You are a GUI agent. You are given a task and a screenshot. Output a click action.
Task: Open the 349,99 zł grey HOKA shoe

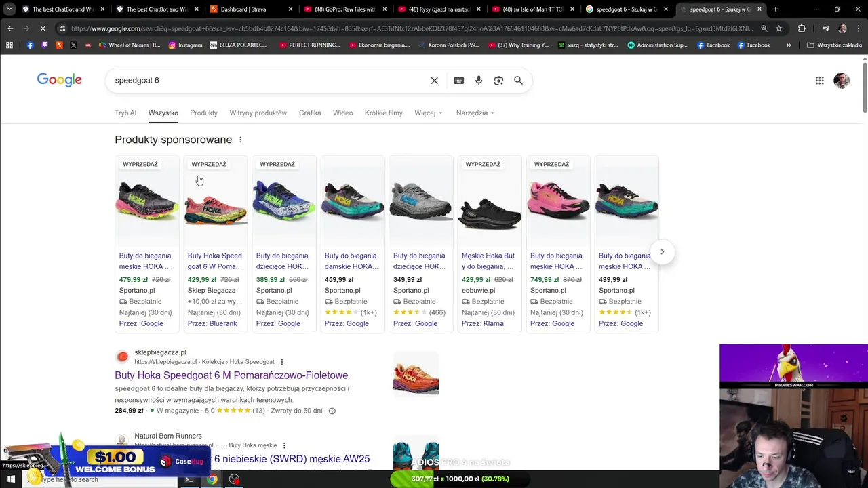click(420, 244)
